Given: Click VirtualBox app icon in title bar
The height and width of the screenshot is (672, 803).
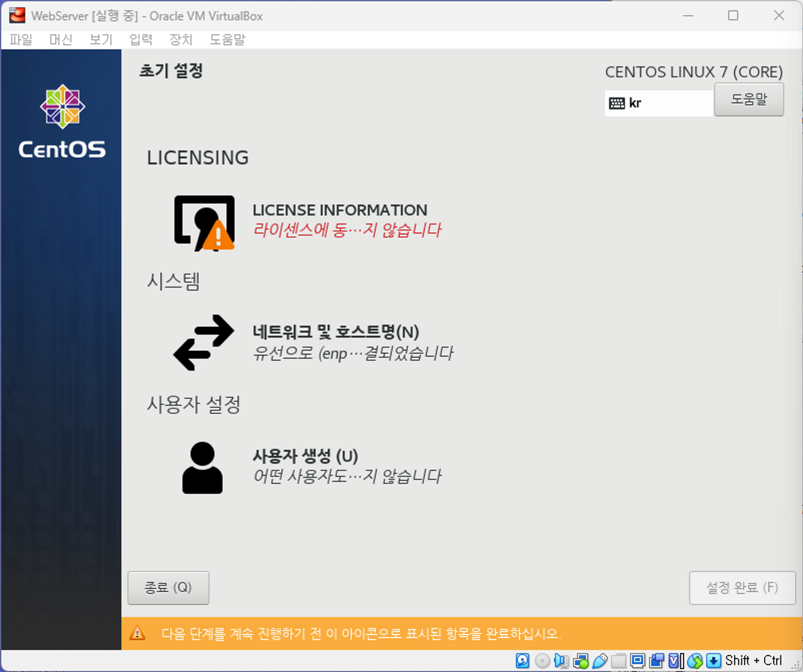Looking at the screenshot, I should click(17, 16).
